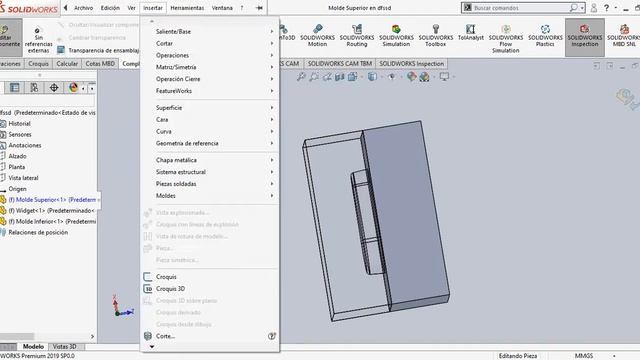
Task: Expand Superficie submenu
Action: pos(210,108)
